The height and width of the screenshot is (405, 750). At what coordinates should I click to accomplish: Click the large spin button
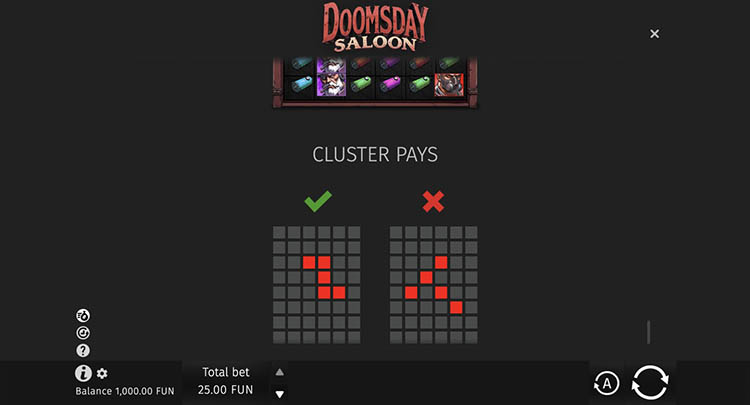point(650,382)
